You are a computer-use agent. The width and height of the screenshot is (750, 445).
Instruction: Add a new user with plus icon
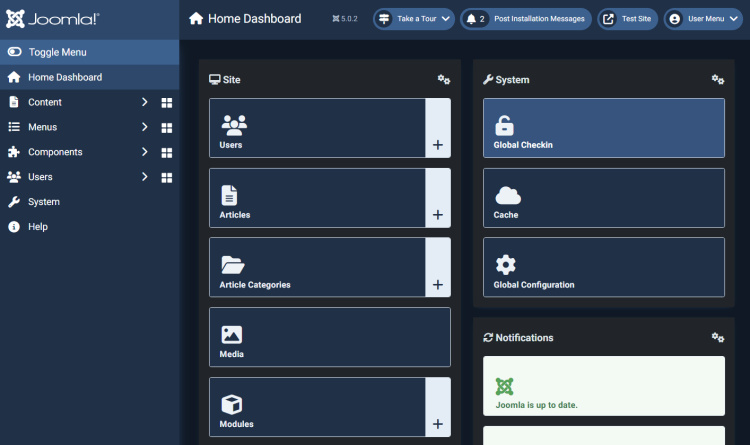pyautogui.click(x=437, y=145)
